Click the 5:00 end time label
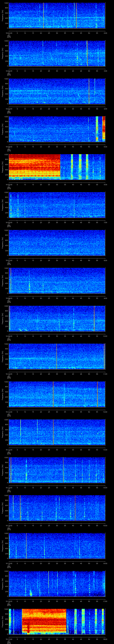Image resolution: width=114 pixels, height=644 pixels. [x=105, y=147]
